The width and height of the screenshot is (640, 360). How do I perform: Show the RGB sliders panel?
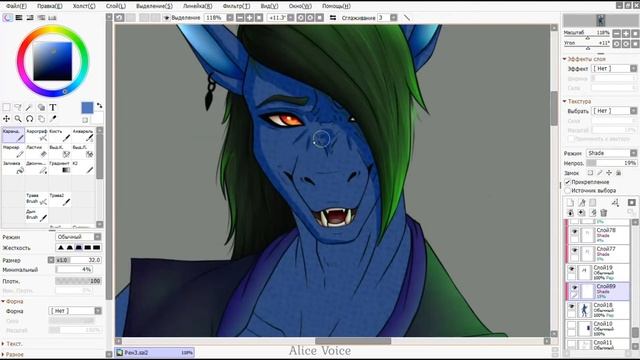19,18
